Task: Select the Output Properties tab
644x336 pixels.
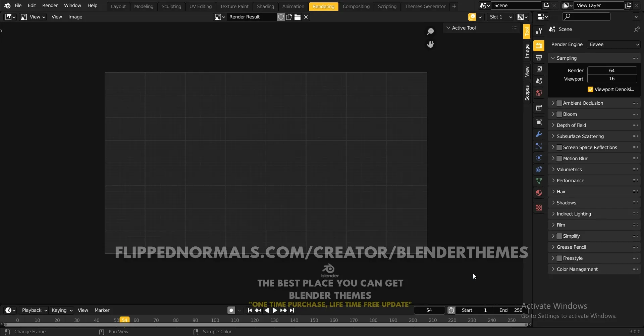Action: click(x=539, y=57)
